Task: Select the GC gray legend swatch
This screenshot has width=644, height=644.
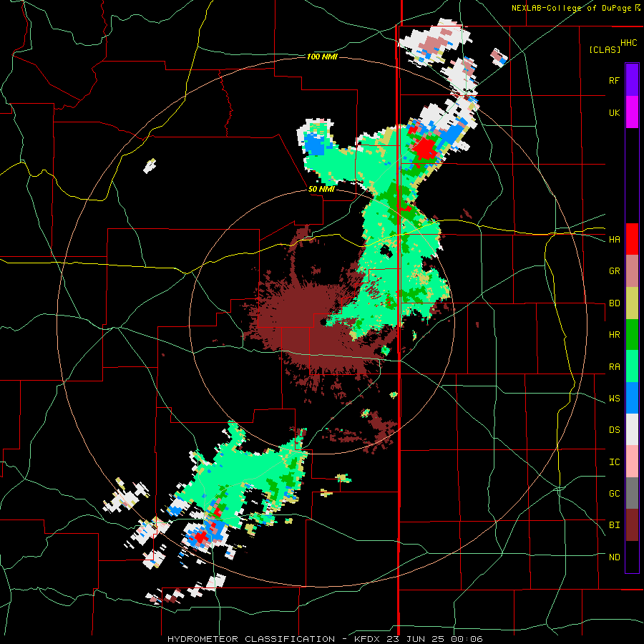Action: click(x=632, y=494)
